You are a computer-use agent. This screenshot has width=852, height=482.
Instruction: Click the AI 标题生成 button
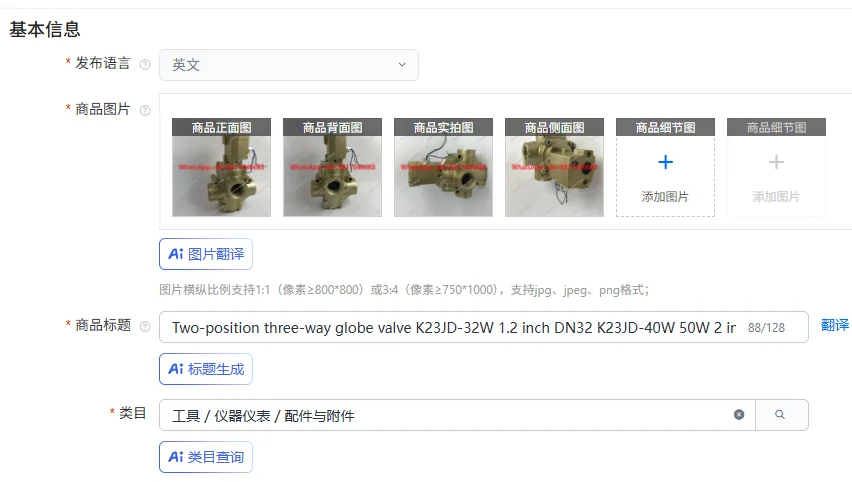pos(206,369)
